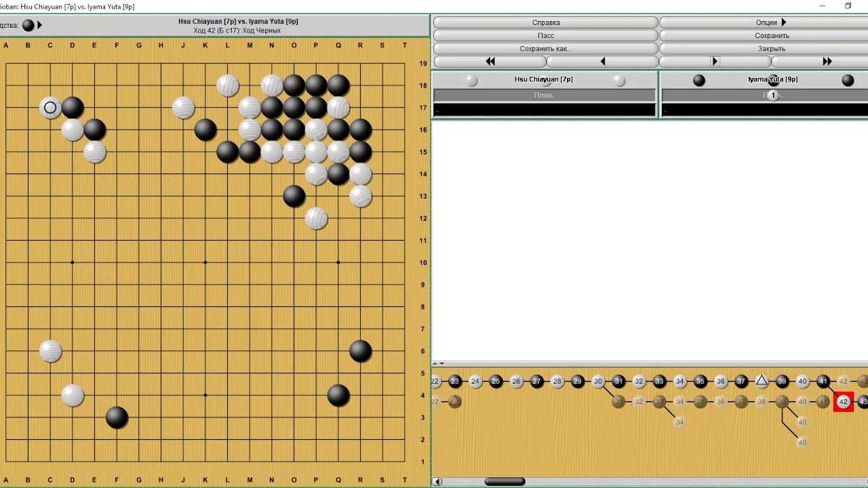This screenshot has height=488, width=868.
Task: Click the white stone at P12
Action: 316,218
